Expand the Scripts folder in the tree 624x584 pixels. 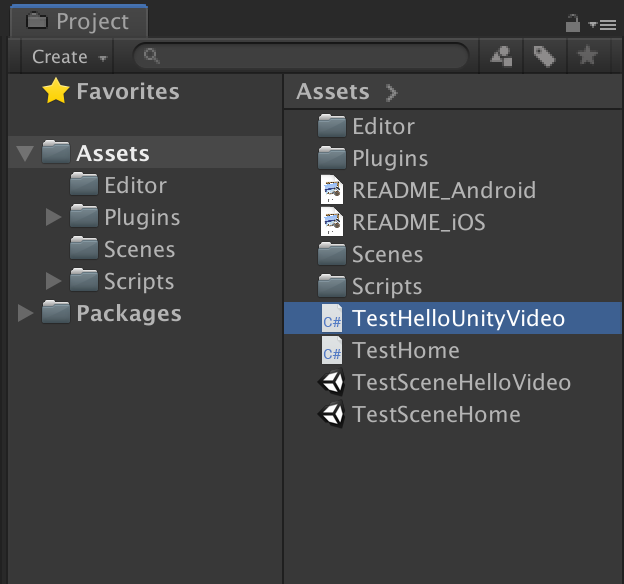click(53, 281)
